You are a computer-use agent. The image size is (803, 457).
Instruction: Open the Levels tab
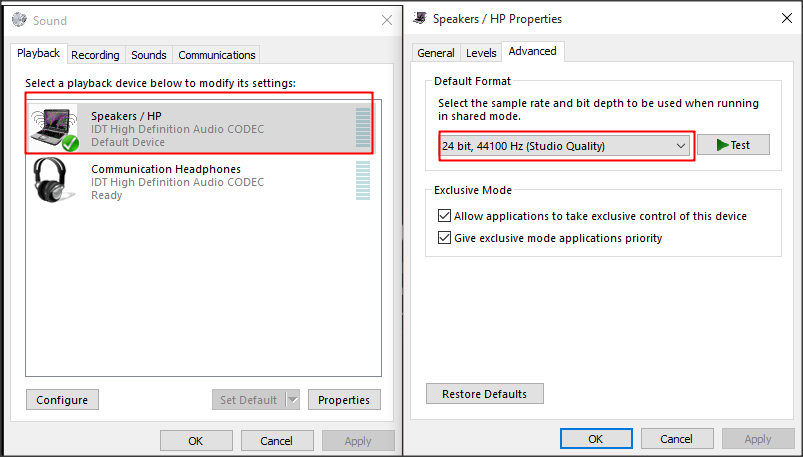(481, 53)
